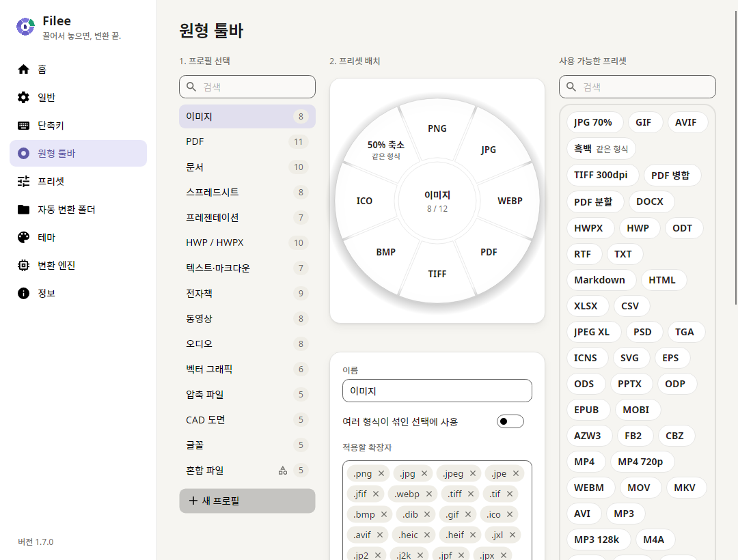Add the JPG 70% preset chip
Viewport: 738px width, 560px height.
594,122
